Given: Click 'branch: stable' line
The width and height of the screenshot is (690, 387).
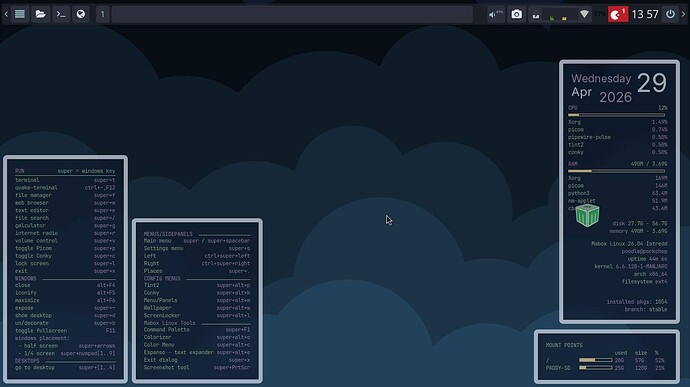Looking at the screenshot, I should 646,309.
